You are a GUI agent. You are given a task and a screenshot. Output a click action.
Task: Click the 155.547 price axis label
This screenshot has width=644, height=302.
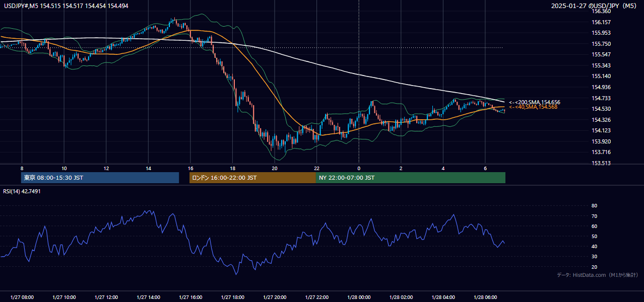[x=602, y=54]
